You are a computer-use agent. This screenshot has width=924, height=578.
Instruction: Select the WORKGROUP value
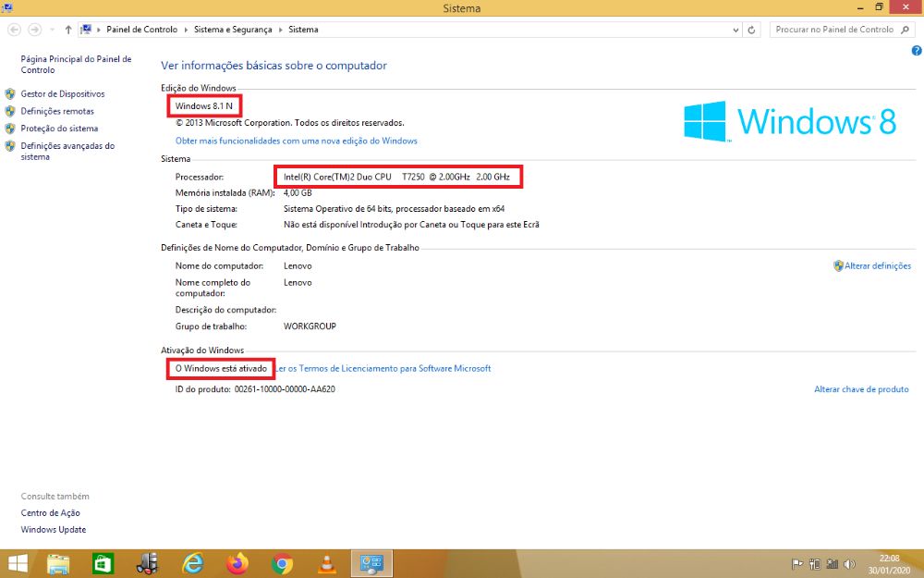click(x=310, y=326)
